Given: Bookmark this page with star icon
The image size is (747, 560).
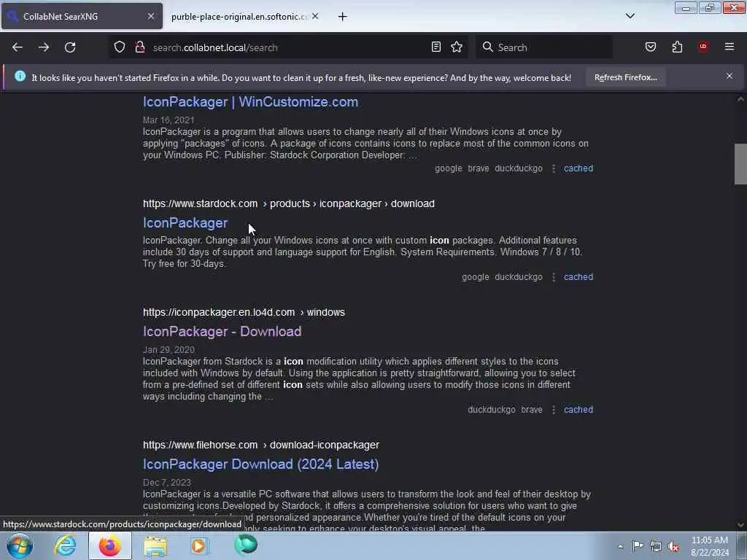Looking at the screenshot, I should [457, 47].
